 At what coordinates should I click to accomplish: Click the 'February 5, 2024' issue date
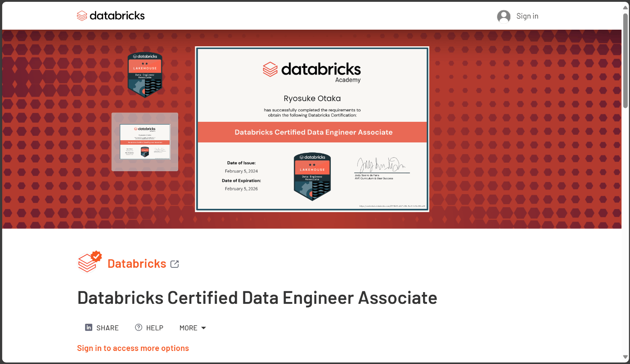point(241,171)
